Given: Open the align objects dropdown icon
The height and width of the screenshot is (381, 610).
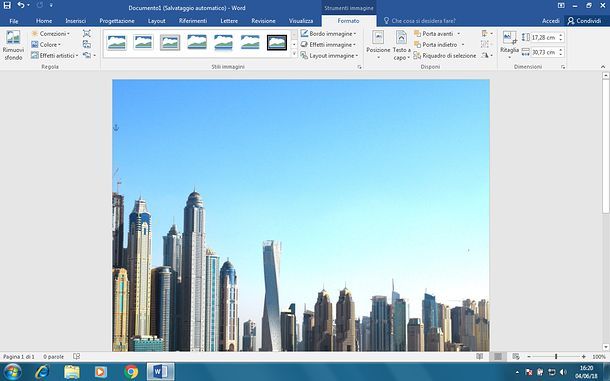Looking at the screenshot, I should point(487,34).
